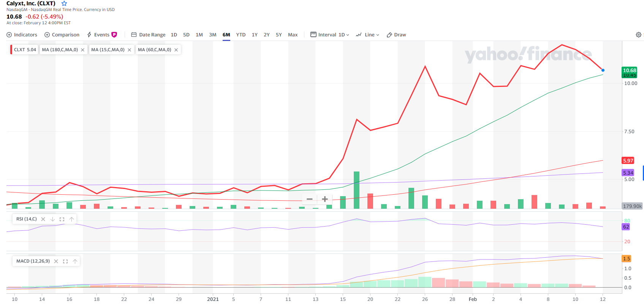The image size is (644, 307).
Task: Open the Date Range picker
Action: tap(148, 35)
